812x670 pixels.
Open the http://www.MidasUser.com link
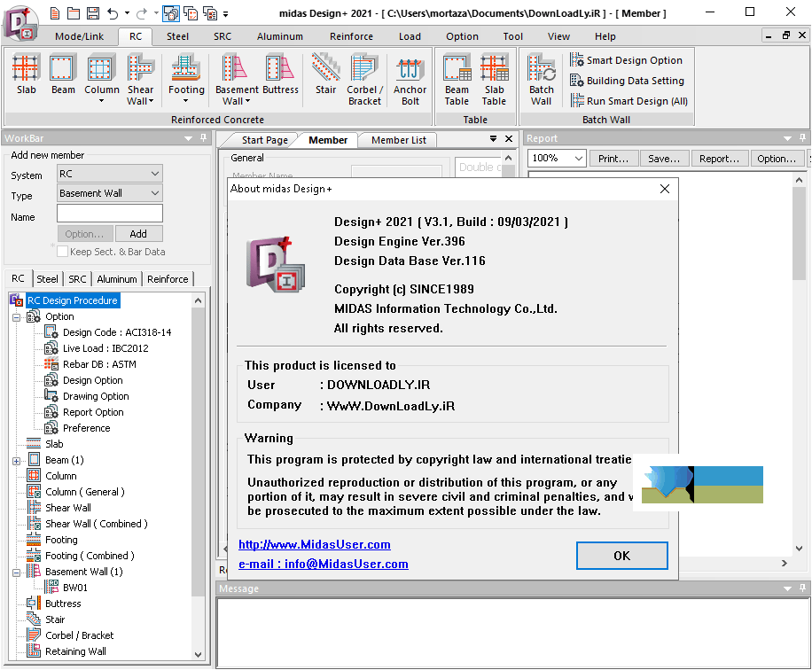coord(315,544)
